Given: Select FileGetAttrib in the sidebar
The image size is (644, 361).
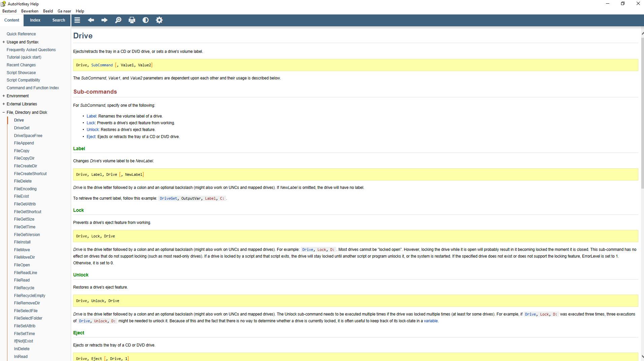Looking at the screenshot, I should pyautogui.click(x=25, y=204).
